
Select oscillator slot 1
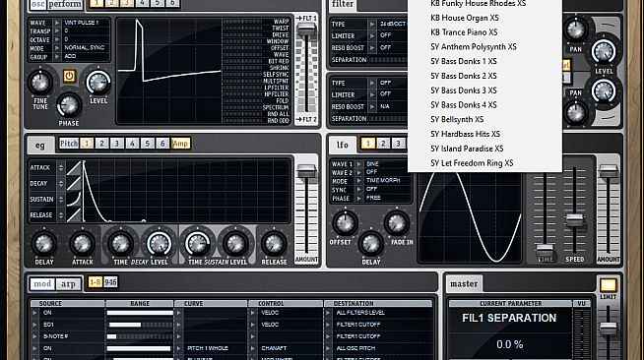click(x=97, y=3)
